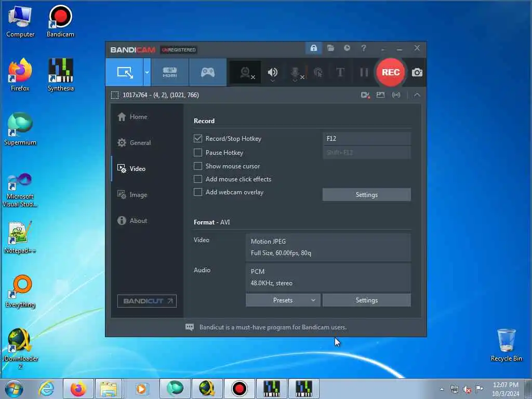Viewport: 532px width, 399px height.
Task: Open scheduled recording clock icon
Action: point(347,48)
